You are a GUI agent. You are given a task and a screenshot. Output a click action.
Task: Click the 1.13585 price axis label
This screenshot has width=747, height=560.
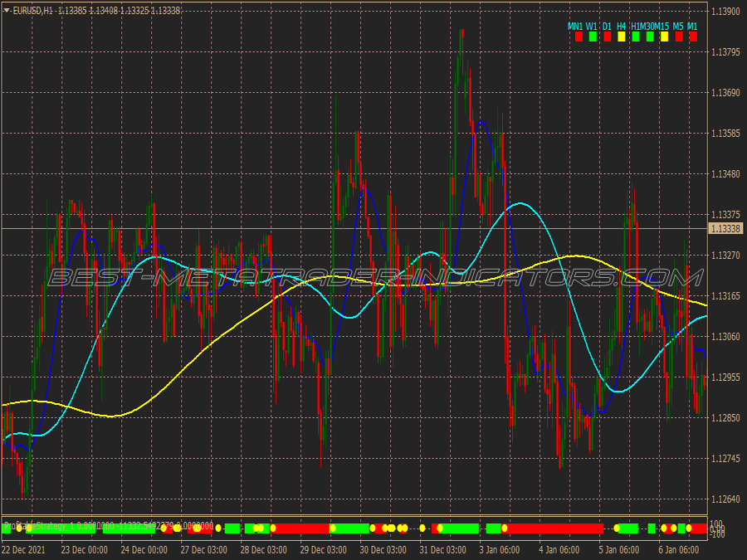tap(725, 134)
